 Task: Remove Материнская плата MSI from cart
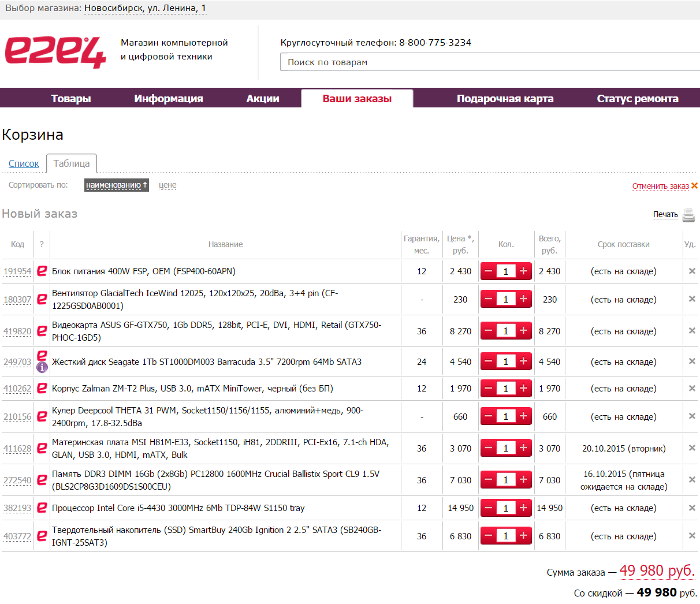(x=692, y=448)
